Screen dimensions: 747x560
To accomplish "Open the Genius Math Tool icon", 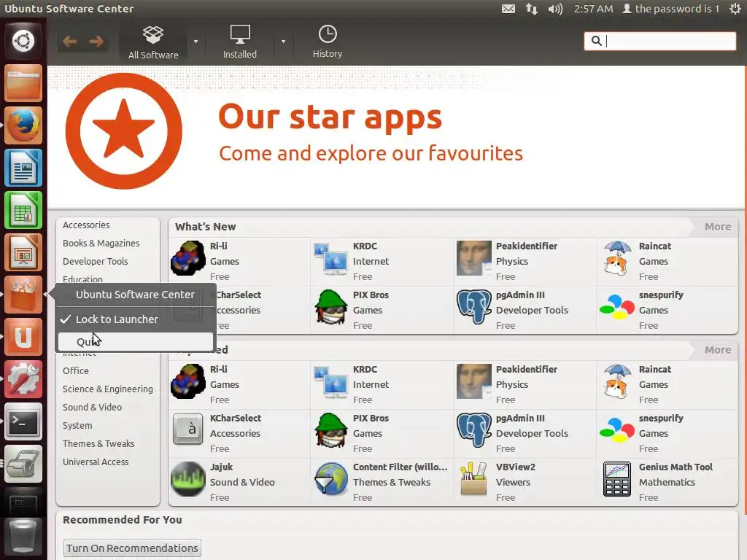I will click(x=617, y=479).
